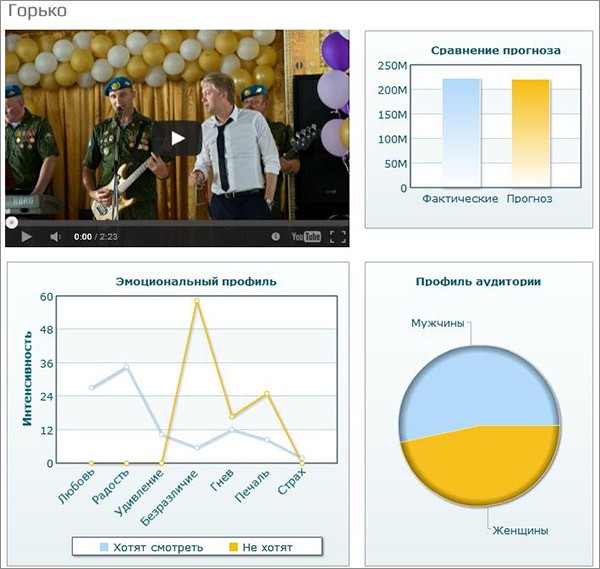Click the 100M axis value
The width and height of the screenshot is (600, 569).
tap(393, 139)
